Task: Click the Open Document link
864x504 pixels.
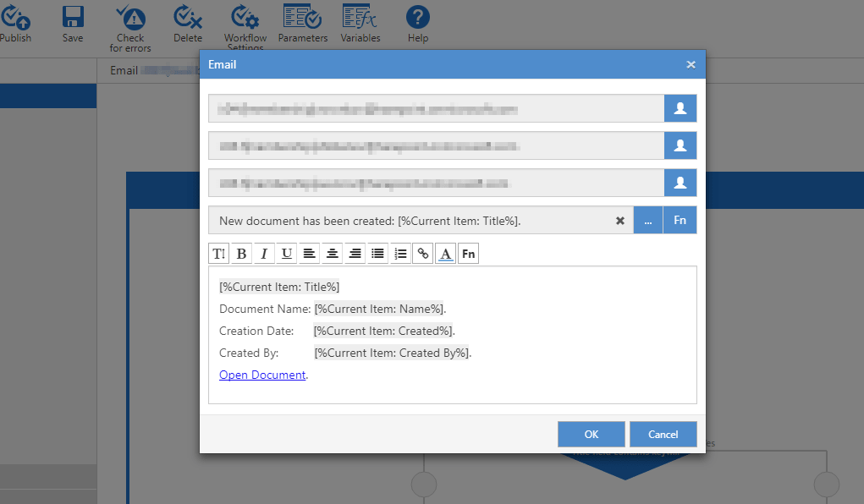Action: 262,375
